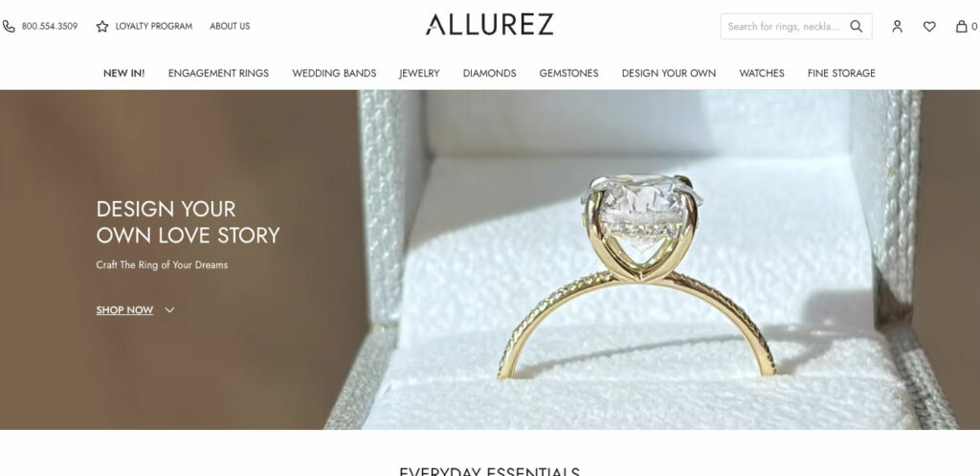Open the wishlist heart icon
Viewport: 980px width, 476px height.
coord(929,26)
